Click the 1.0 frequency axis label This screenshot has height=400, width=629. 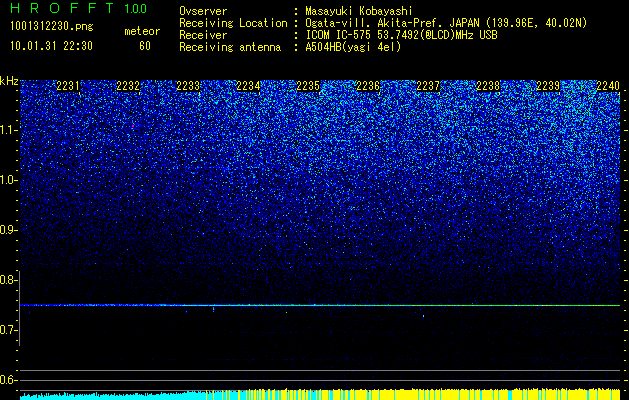tap(8, 180)
